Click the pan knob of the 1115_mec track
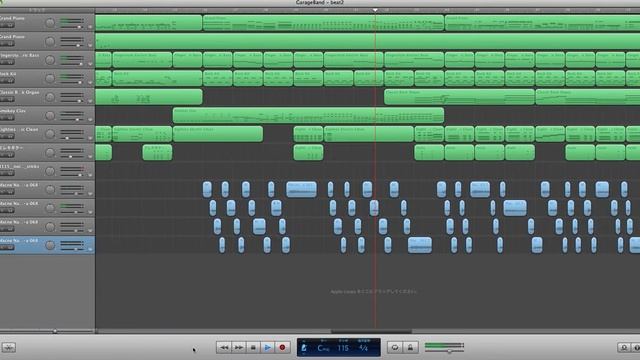640x360 pixels. [50, 171]
